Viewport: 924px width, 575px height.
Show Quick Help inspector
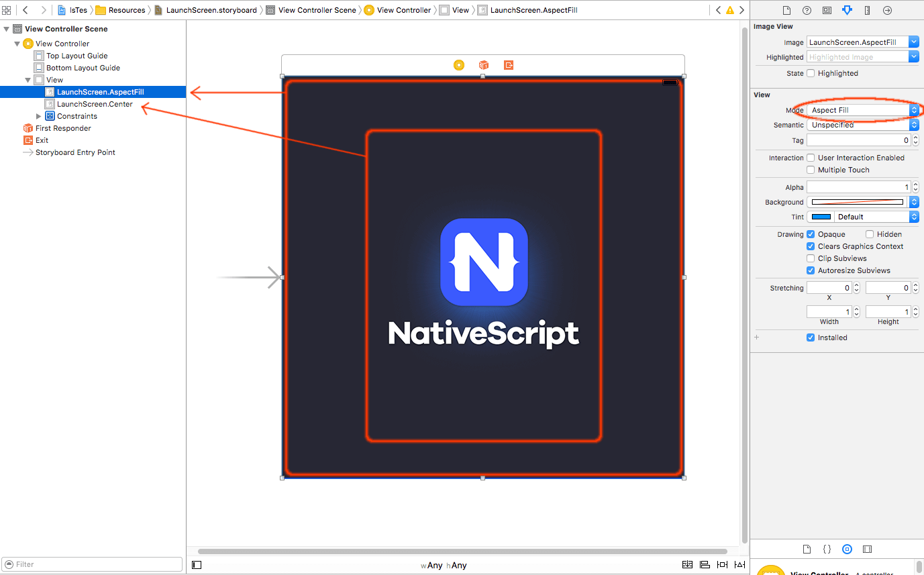tap(807, 10)
